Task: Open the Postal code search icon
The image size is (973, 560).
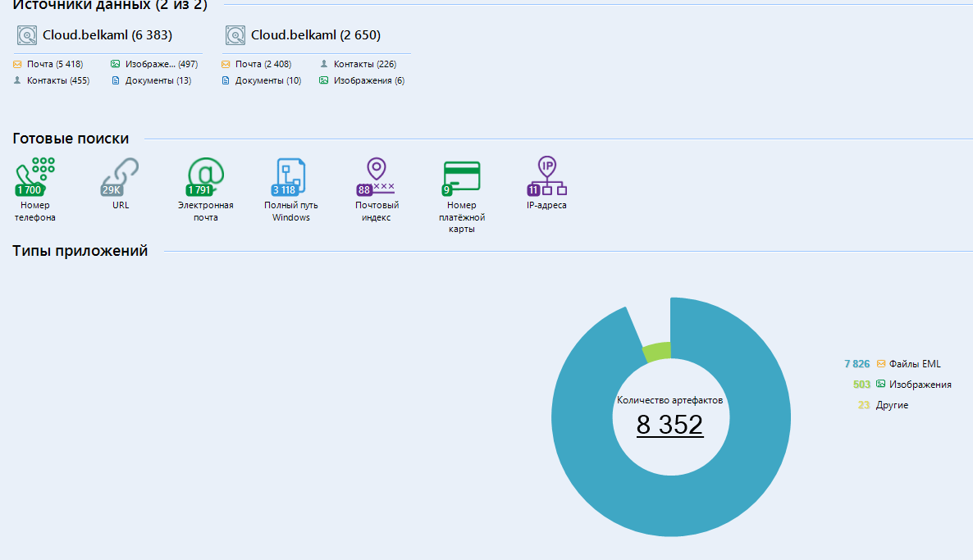Action: click(x=376, y=177)
